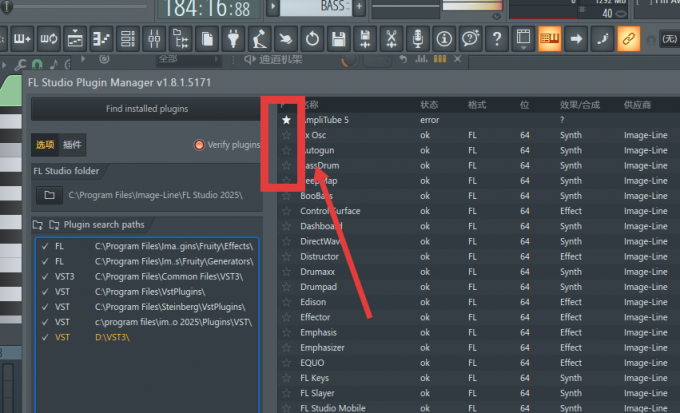Open the mixer view icon with faders
The width and height of the screenshot is (680, 413).
pyautogui.click(x=154, y=39)
